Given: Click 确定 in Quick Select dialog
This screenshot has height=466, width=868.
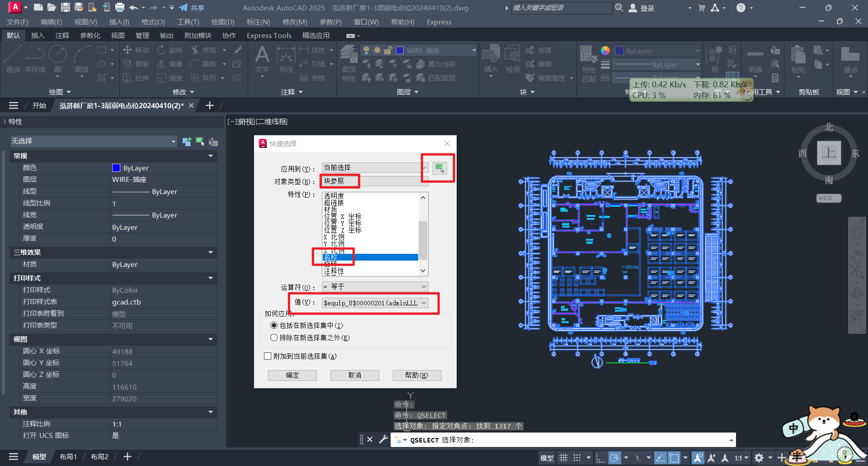Looking at the screenshot, I should 292,375.
